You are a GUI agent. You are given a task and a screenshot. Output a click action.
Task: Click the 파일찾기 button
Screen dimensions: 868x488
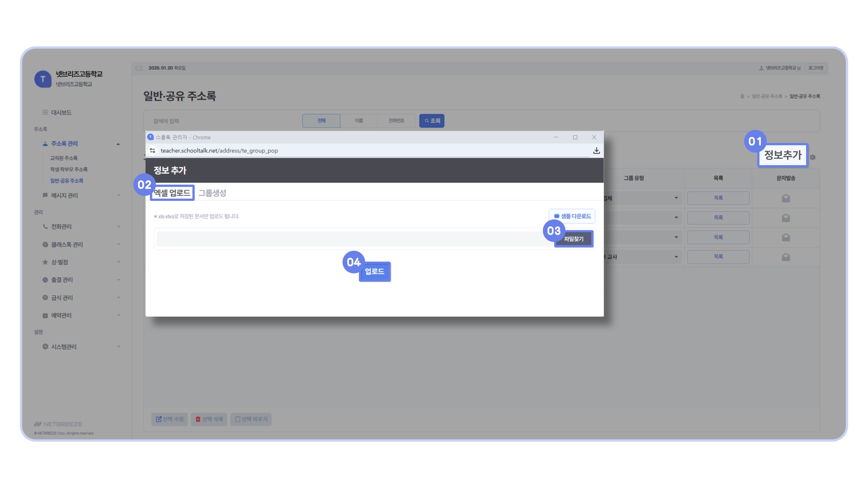[573, 239]
